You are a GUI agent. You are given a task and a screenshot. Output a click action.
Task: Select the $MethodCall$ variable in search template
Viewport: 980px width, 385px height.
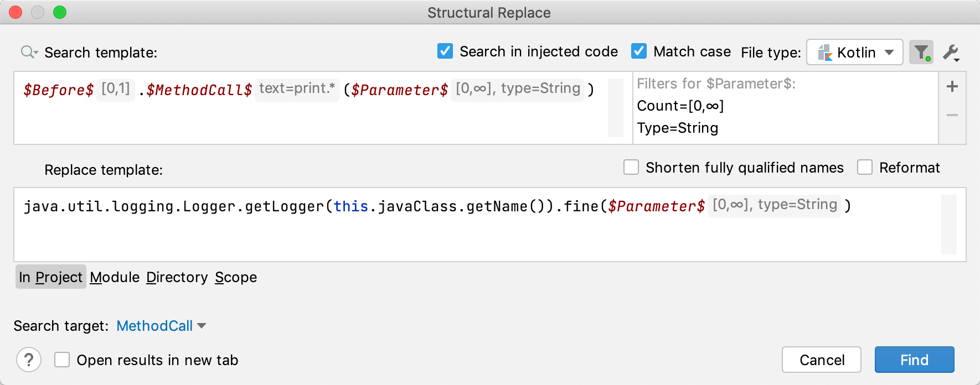[x=199, y=90]
